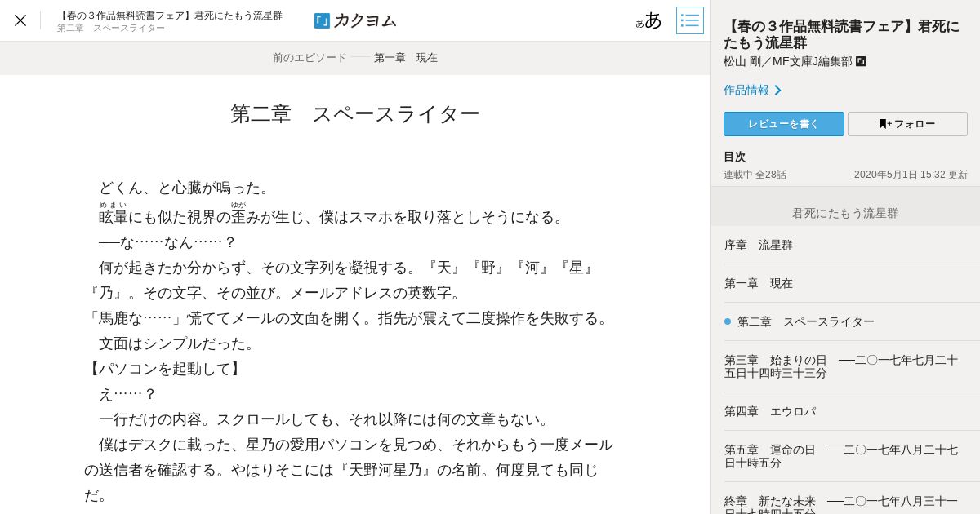Toggle the table of contents list icon
Screen dimensions: 980x514
click(690, 20)
